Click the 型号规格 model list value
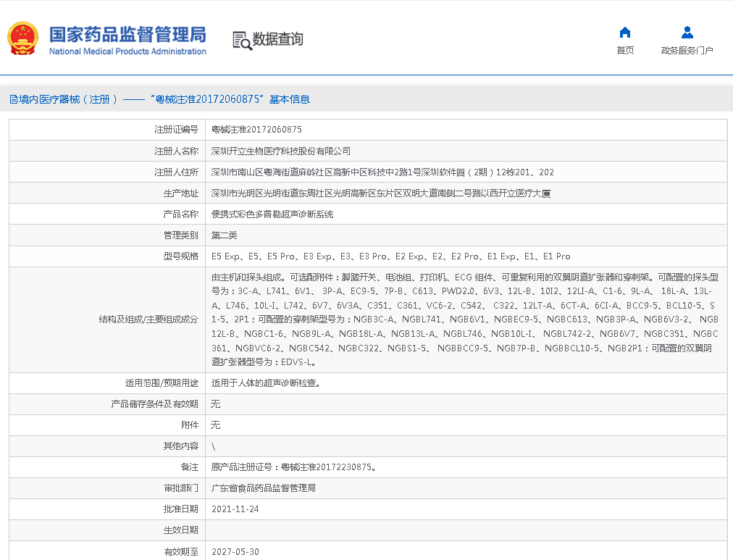 390,256
